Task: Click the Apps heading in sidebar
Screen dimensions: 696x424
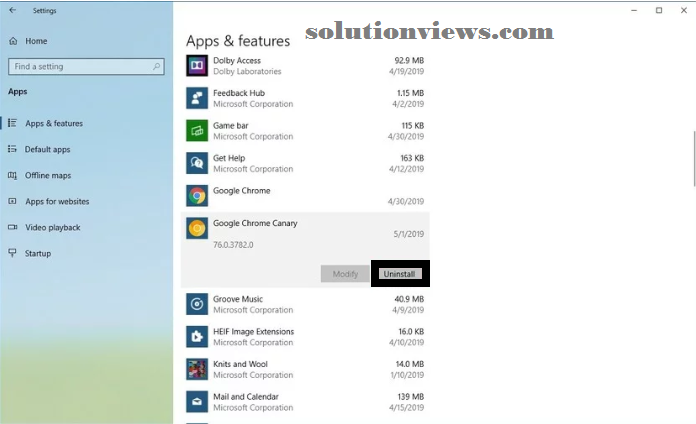Action: (18, 91)
